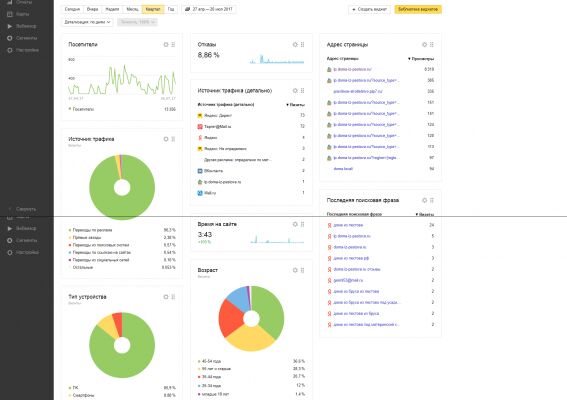Open settings gear of Тип устройства widget

pos(166,297)
